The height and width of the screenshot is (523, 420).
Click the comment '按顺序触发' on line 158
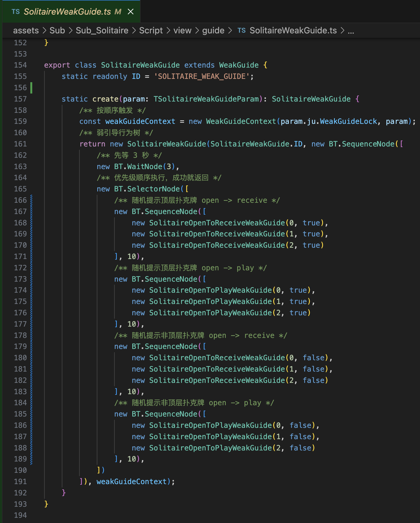112,110
